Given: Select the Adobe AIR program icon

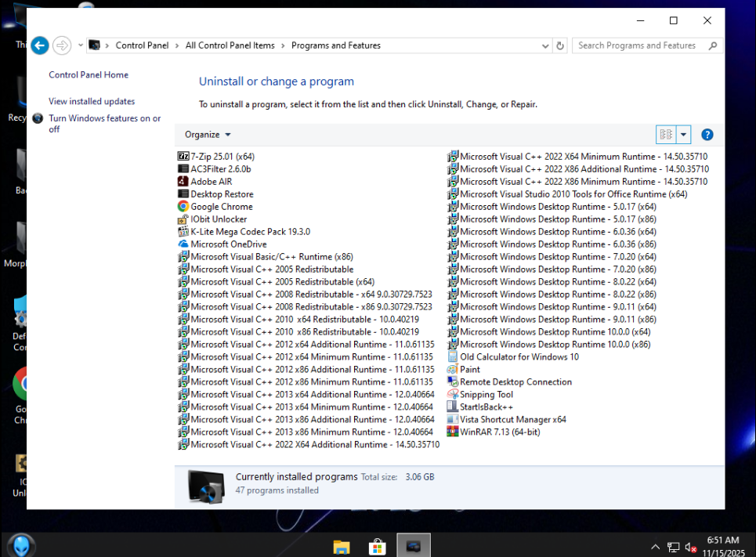Looking at the screenshot, I should tap(183, 182).
